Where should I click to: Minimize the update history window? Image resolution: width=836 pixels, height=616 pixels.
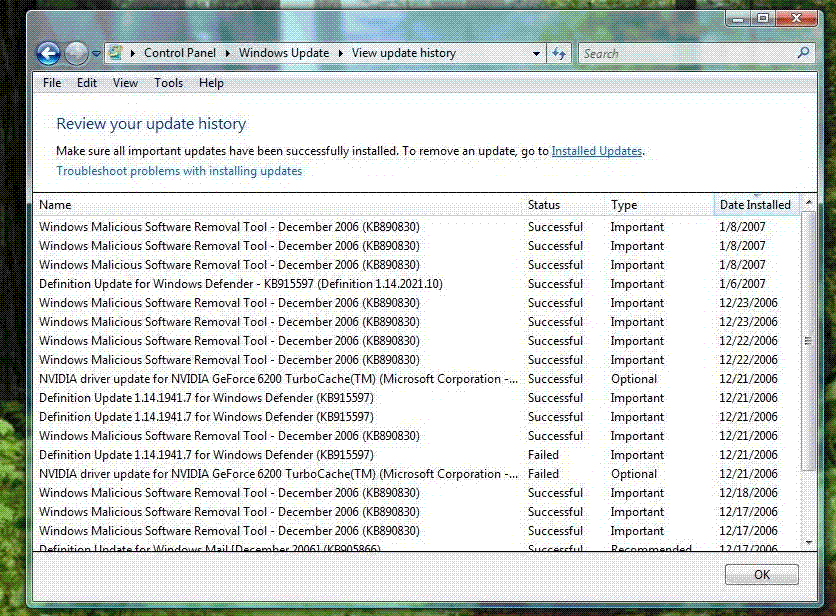point(738,19)
